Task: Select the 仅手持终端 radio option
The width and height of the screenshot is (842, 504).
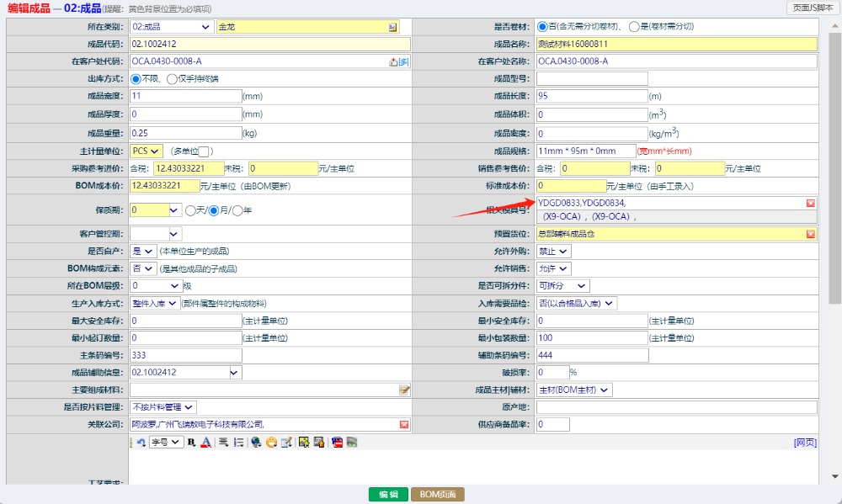Action: click(x=172, y=79)
